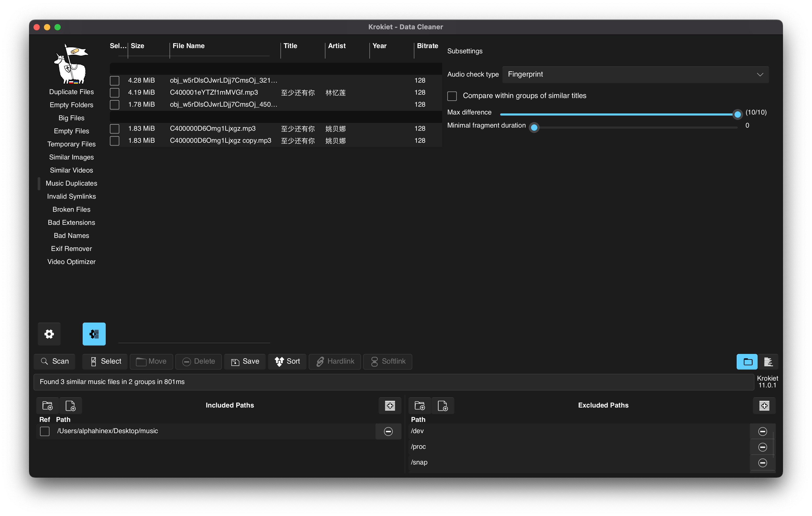812x516 pixels.
Task: Click the Move button
Action: point(151,361)
